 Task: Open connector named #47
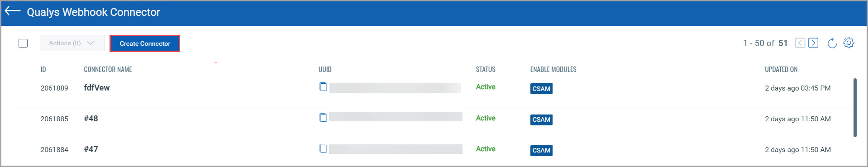(x=91, y=149)
